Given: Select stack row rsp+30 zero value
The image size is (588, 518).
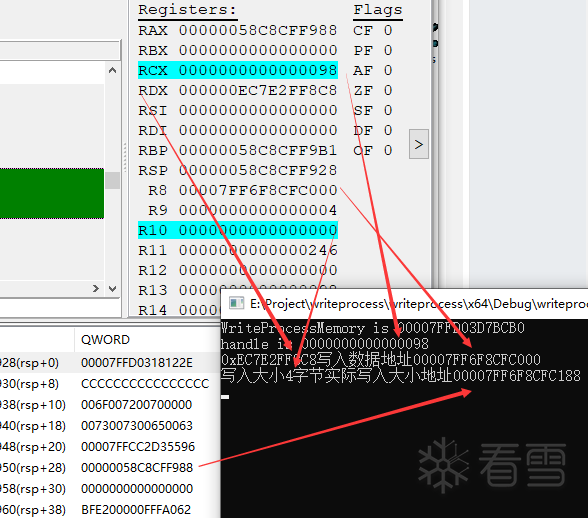Looking at the screenshot, I should [x=137, y=489].
